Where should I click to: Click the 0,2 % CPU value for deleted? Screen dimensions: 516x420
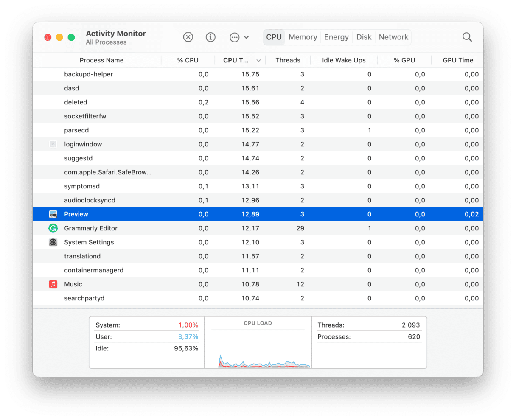click(x=203, y=102)
